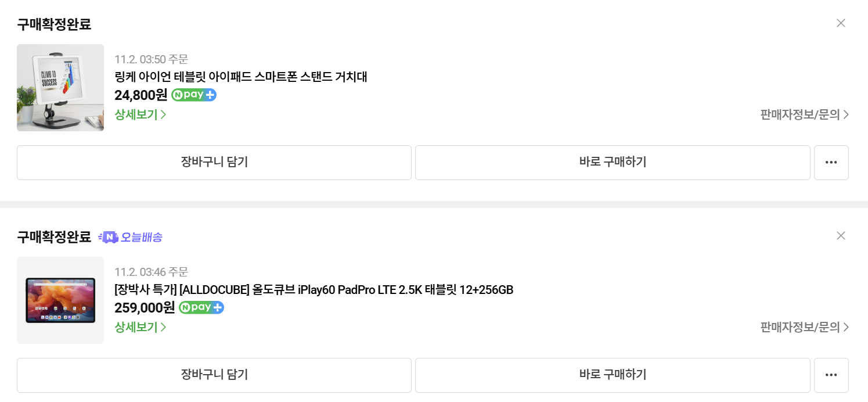The width and height of the screenshot is (868, 402).
Task: Open more options for ALLDOCUBE tablet order
Action: pos(831,375)
